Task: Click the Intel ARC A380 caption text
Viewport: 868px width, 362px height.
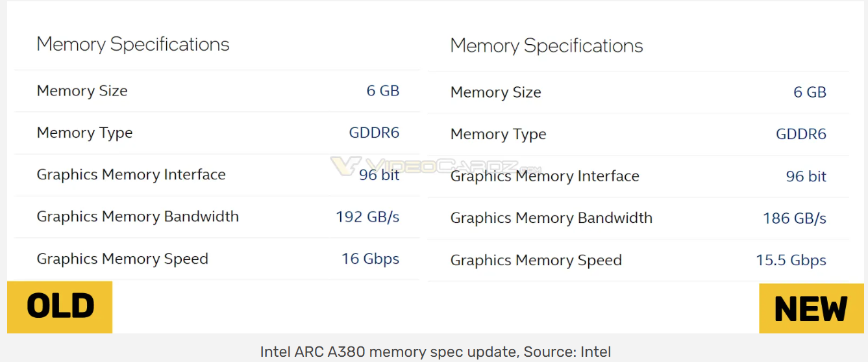Action: (x=435, y=352)
